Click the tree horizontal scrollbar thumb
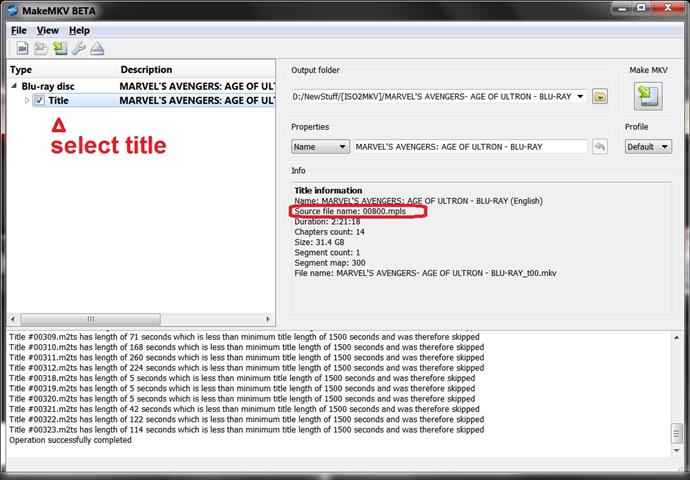Image resolution: width=690 pixels, height=480 pixels. [90, 319]
